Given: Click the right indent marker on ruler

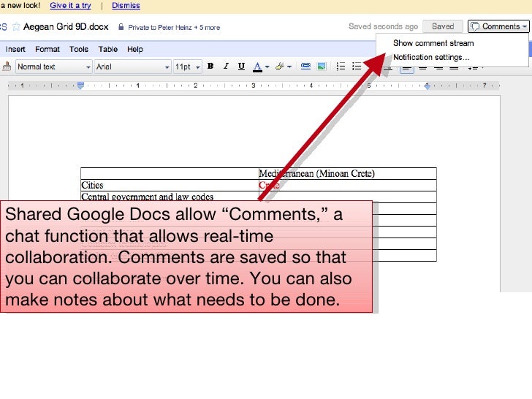Looking at the screenshot, I should coord(427,86).
